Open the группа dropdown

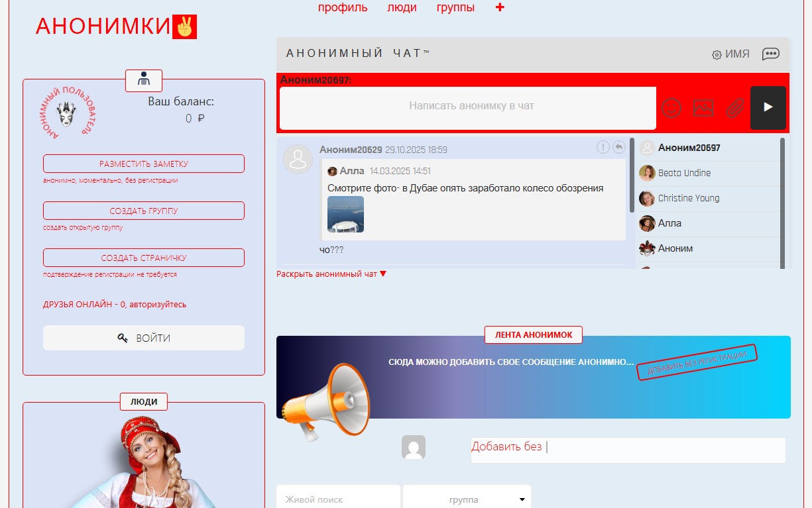[x=467, y=499]
